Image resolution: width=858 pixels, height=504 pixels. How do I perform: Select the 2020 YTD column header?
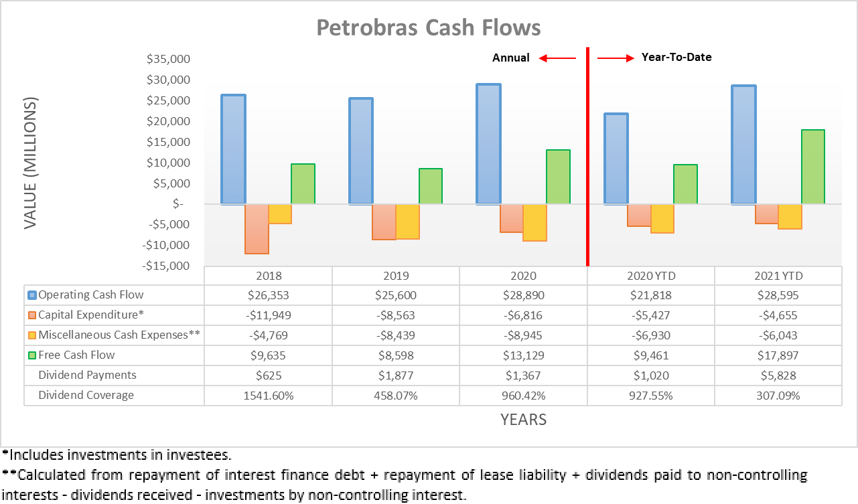click(x=651, y=276)
